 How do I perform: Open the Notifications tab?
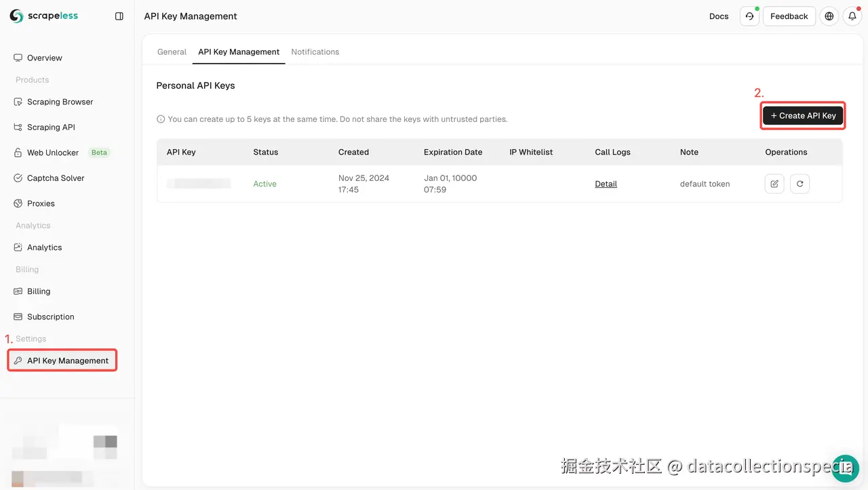click(x=315, y=52)
